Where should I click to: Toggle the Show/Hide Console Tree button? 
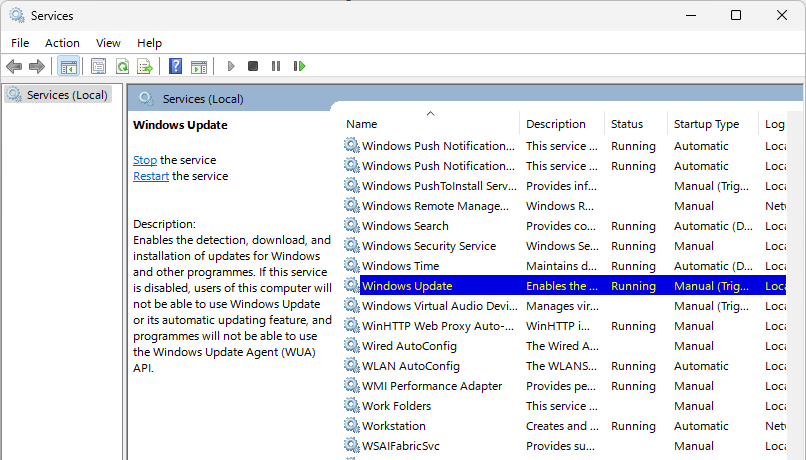69,66
